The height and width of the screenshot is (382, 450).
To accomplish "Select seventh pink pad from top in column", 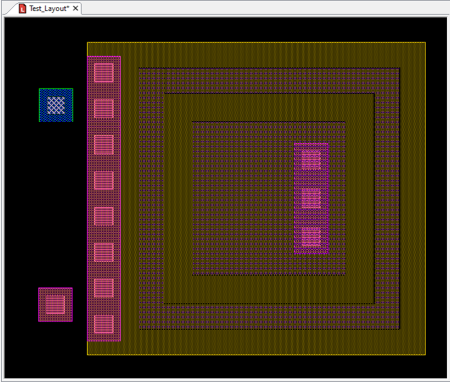I will pyautogui.click(x=104, y=288).
